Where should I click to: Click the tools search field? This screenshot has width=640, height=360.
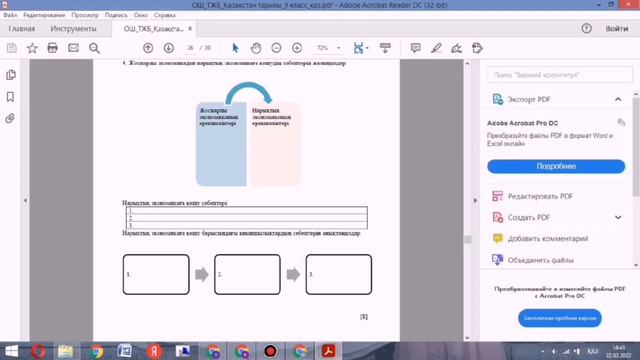560,75
